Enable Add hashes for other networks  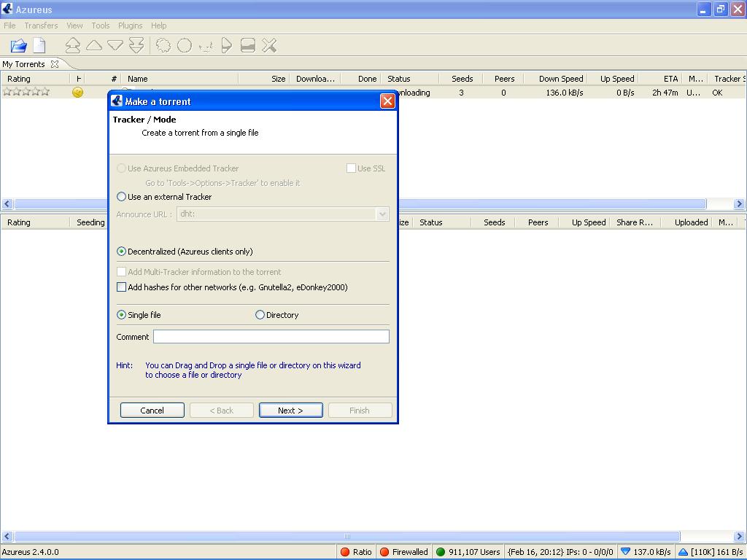click(122, 287)
